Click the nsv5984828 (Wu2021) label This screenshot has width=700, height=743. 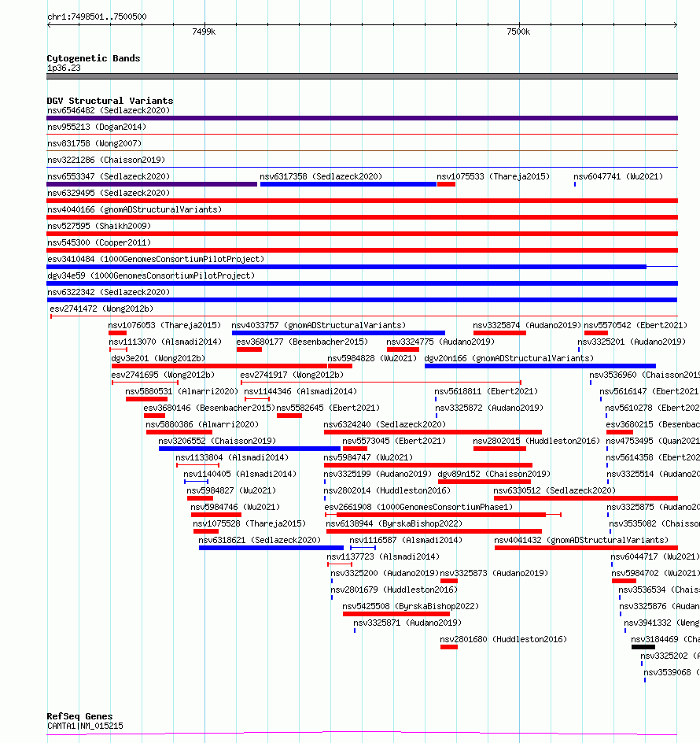tap(372, 359)
